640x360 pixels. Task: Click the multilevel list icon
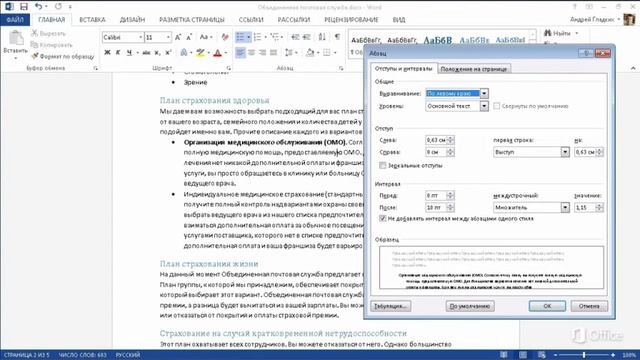point(275,37)
